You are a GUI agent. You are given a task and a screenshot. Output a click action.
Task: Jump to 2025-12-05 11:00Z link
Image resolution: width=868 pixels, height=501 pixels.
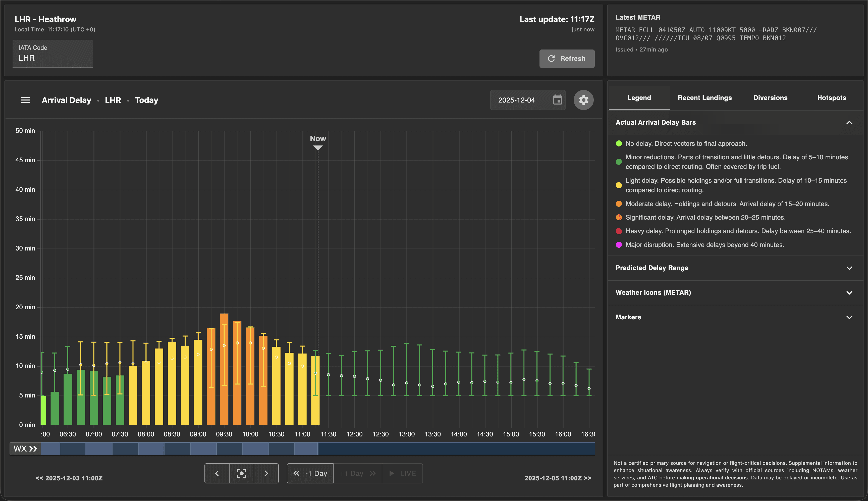click(558, 478)
